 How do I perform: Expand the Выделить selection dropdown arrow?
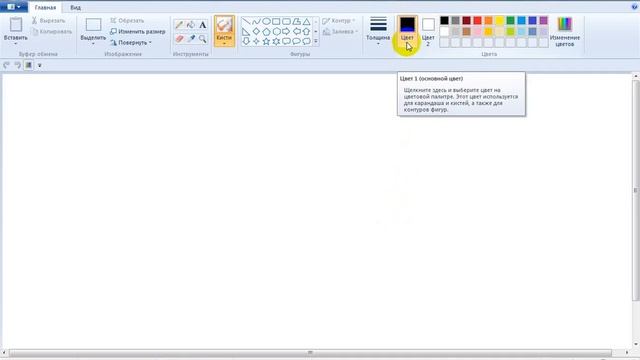[93, 44]
